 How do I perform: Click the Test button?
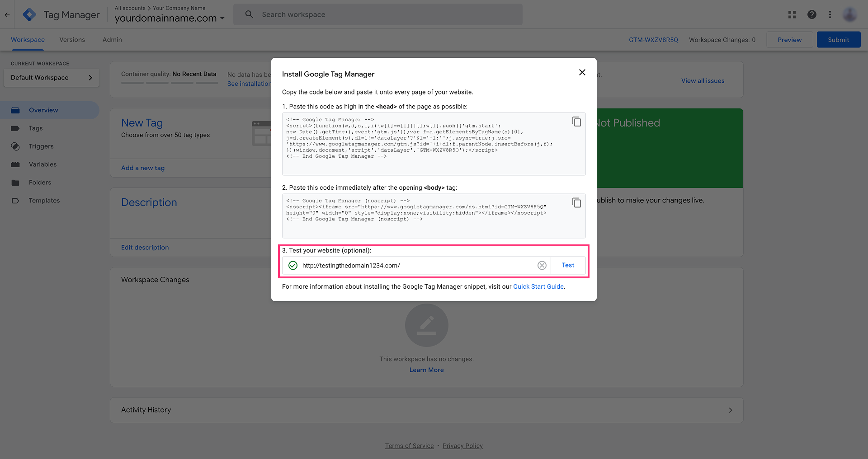[x=568, y=266]
